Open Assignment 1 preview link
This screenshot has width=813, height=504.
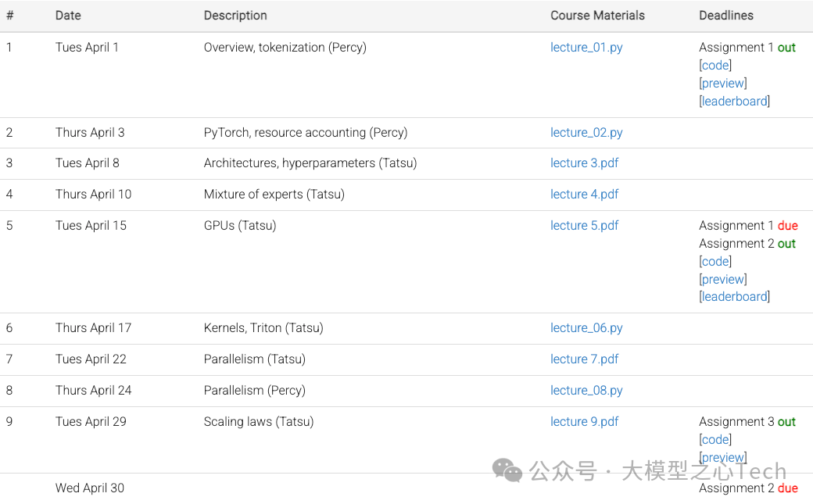(723, 84)
